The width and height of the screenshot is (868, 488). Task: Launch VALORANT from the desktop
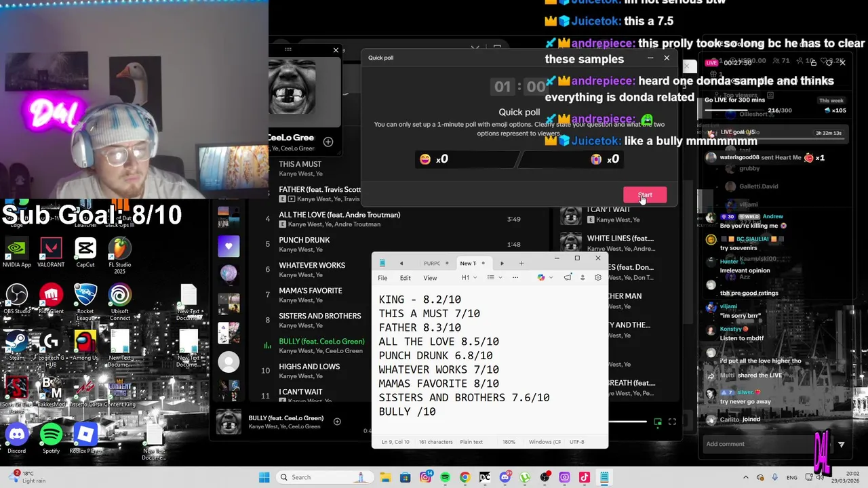(x=51, y=253)
